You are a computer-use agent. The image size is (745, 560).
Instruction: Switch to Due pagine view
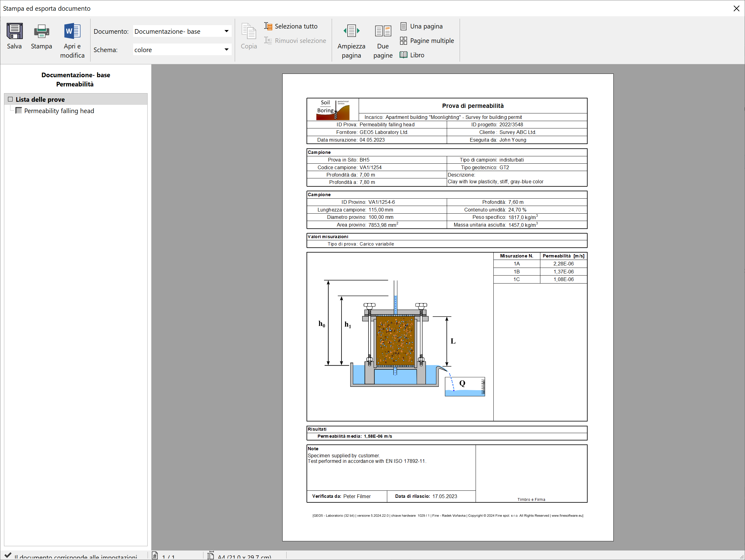[x=383, y=31]
